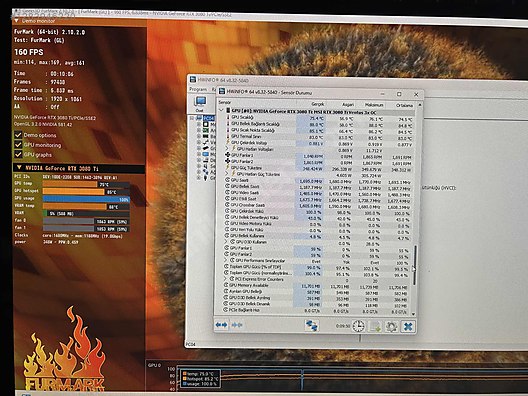
Task: Click the thermometer icon beside GPU Termal Sınırı
Action: [x=228, y=136]
